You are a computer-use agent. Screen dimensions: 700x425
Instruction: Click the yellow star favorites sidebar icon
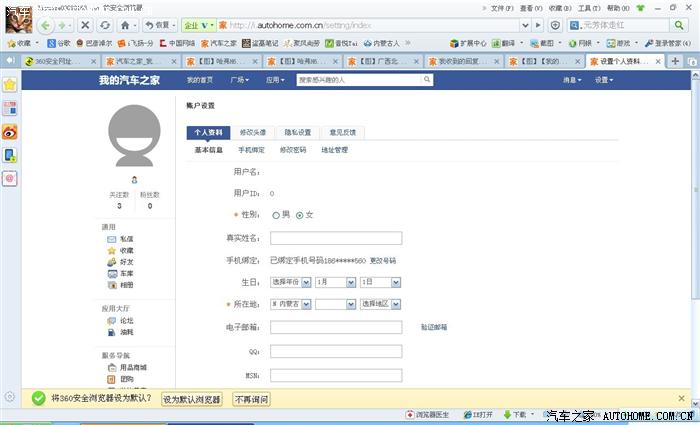click(x=10, y=85)
